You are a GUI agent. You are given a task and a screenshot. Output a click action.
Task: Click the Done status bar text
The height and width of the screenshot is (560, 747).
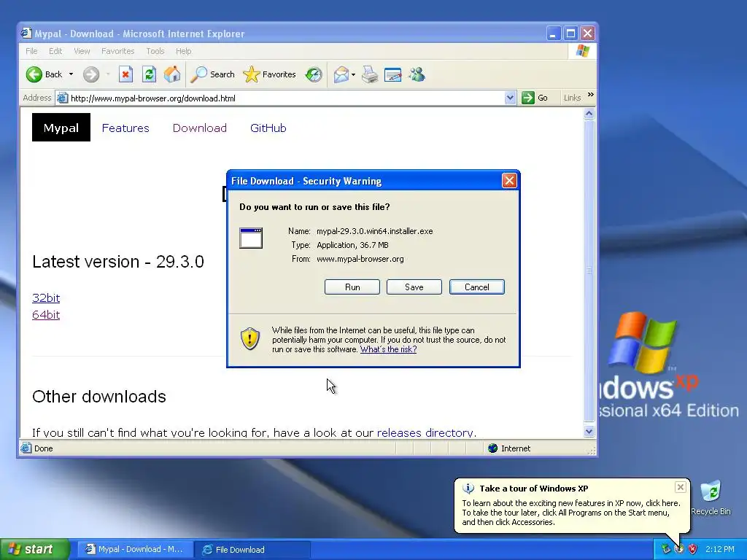click(43, 448)
